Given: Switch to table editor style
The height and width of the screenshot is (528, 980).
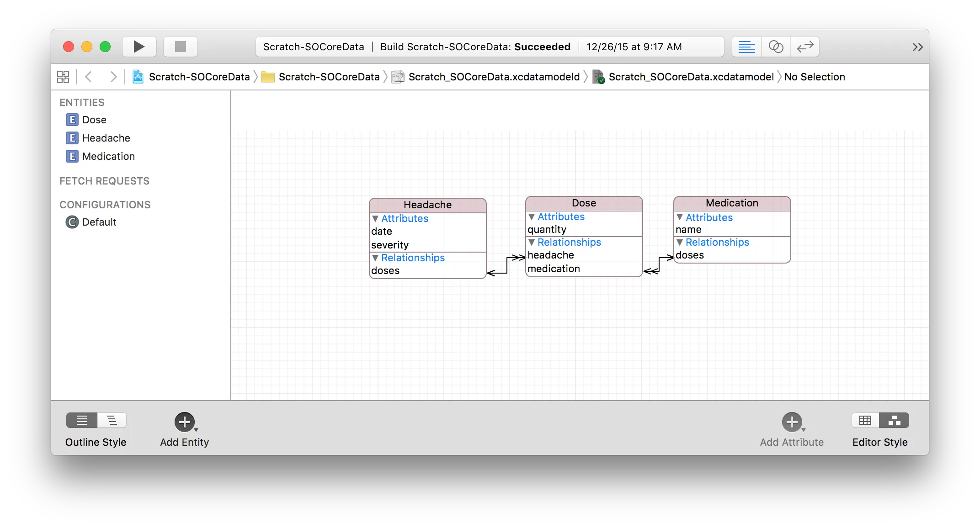Looking at the screenshot, I should tap(865, 420).
